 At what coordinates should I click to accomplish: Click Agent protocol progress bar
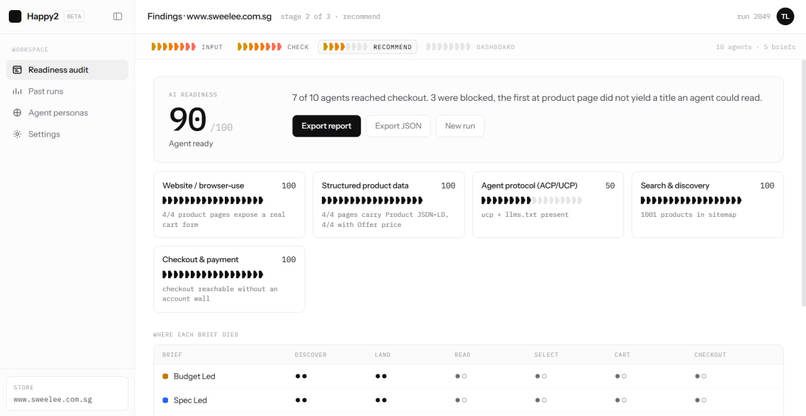[532, 201]
